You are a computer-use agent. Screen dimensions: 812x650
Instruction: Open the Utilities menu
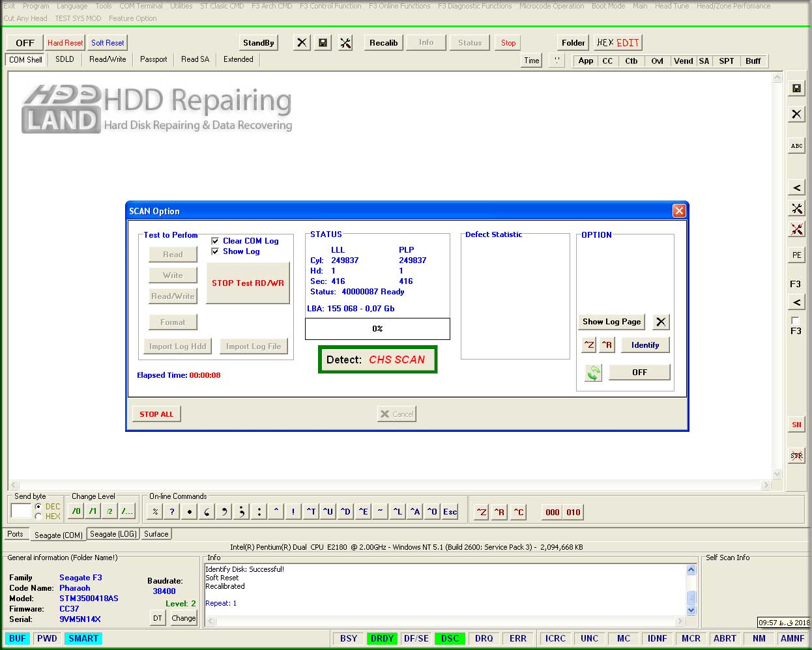pos(181,6)
